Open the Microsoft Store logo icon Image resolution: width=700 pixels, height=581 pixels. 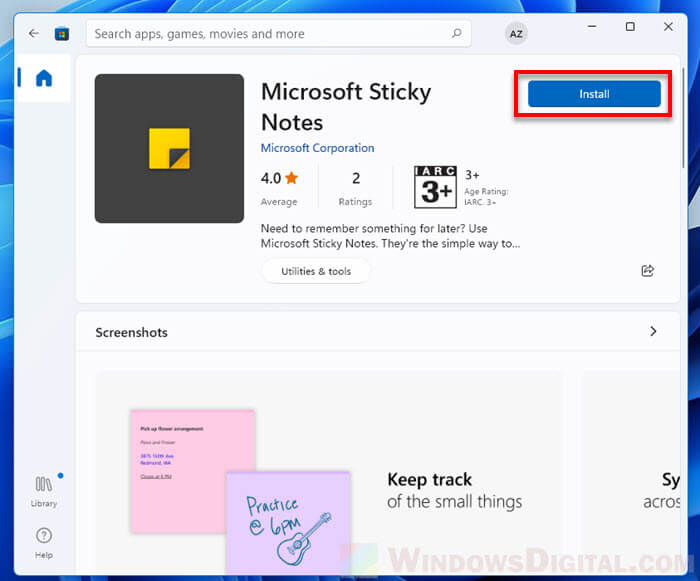click(x=62, y=34)
